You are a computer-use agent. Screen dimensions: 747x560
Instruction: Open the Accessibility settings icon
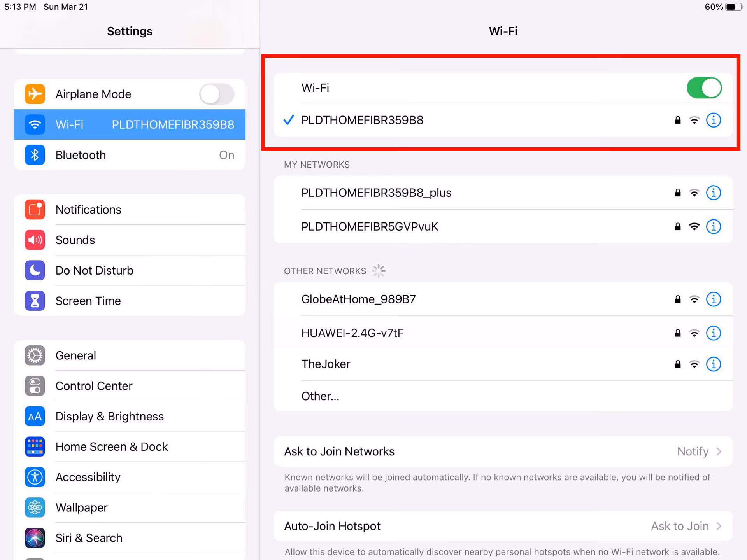pyautogui.click(x=35, y=477)
